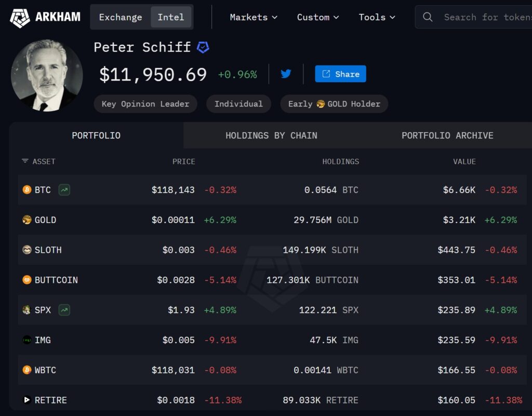This screenshot has height=416, width=532.
Task: Expand the Tools dropdown menu
Action: pyautogui.click(x=377, y=17)
